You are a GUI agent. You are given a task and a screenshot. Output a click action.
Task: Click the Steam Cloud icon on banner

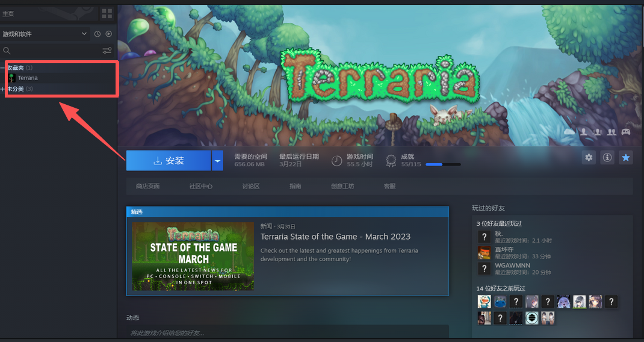569,131
